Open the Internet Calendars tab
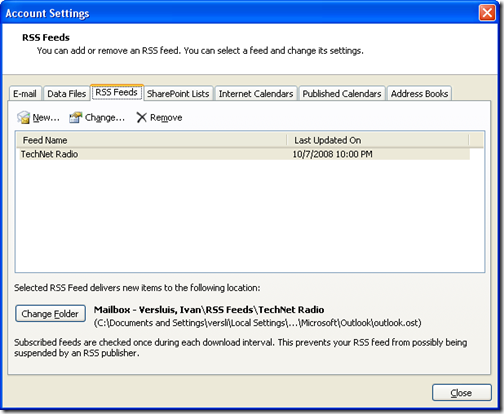This screenshot has height=414, width=504. (x=256, y=94)
